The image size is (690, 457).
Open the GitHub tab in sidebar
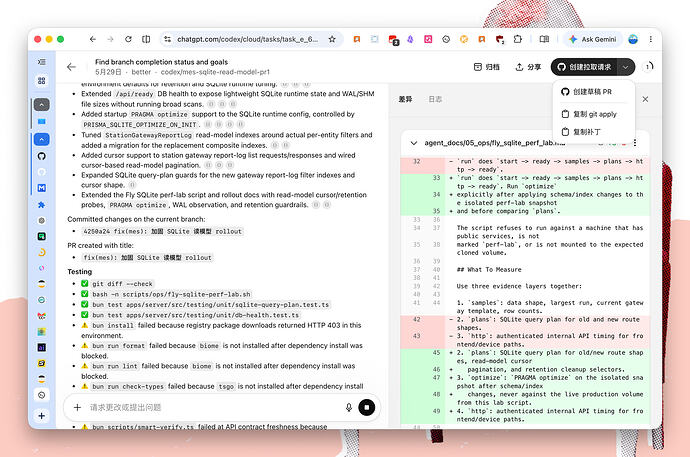[x=42, y=156]
